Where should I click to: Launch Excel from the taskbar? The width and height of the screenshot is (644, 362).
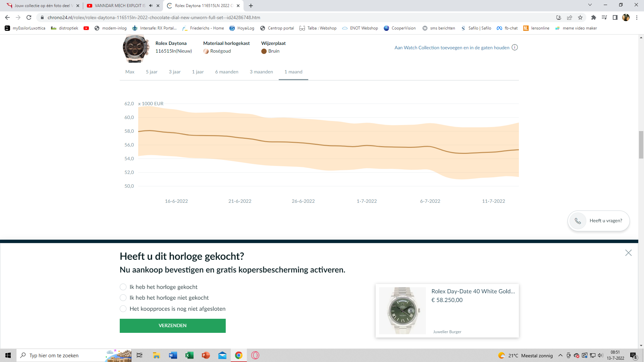pos(189,355)
